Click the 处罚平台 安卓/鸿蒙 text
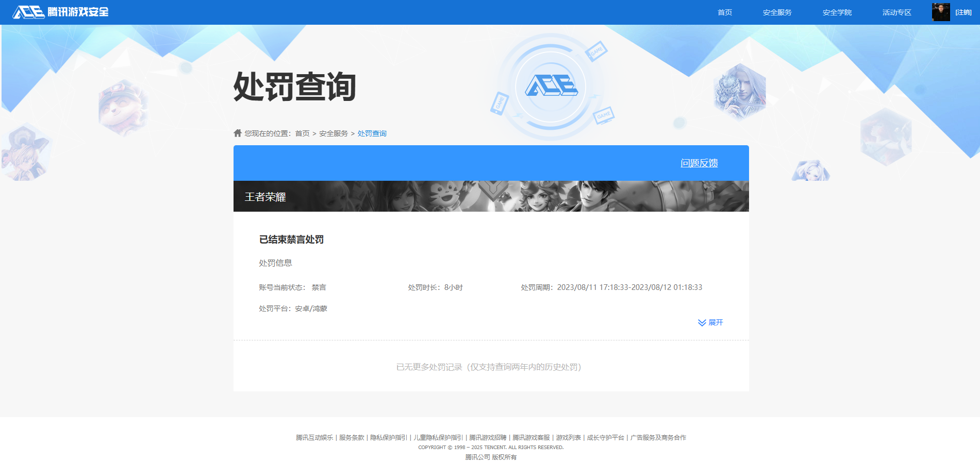The image size is (980, 463). (x=293, y=308)
